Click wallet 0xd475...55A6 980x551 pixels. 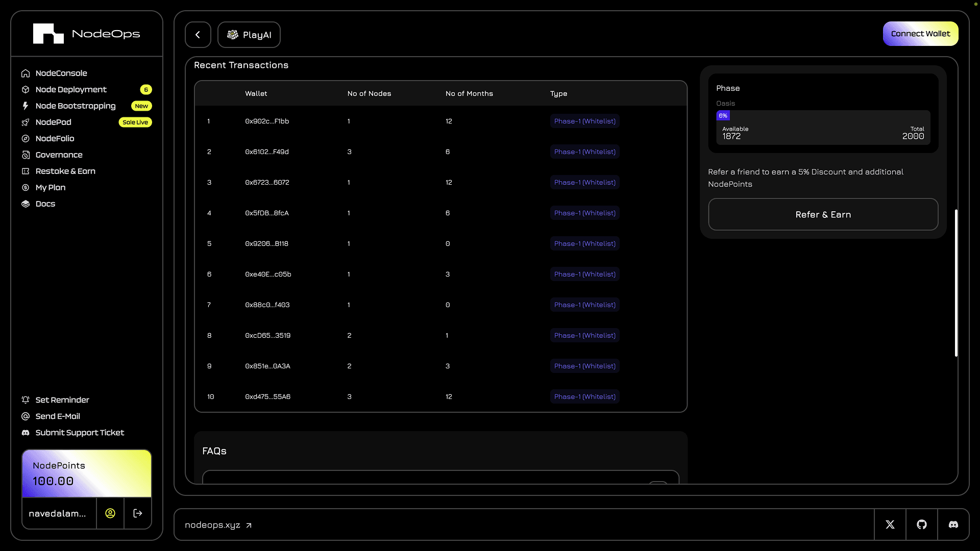click(267, 397)
